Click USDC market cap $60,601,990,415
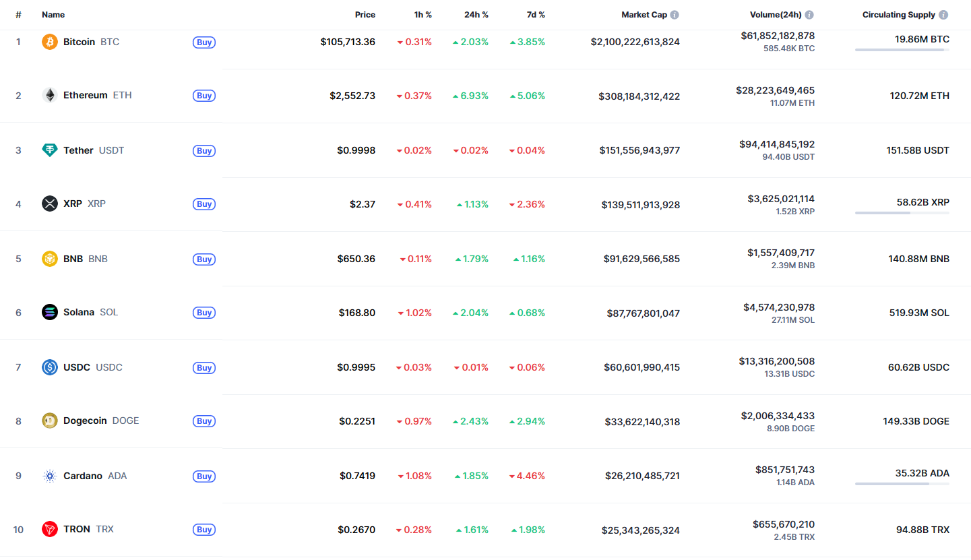971x560 pixels. click(x=642, y=367)
